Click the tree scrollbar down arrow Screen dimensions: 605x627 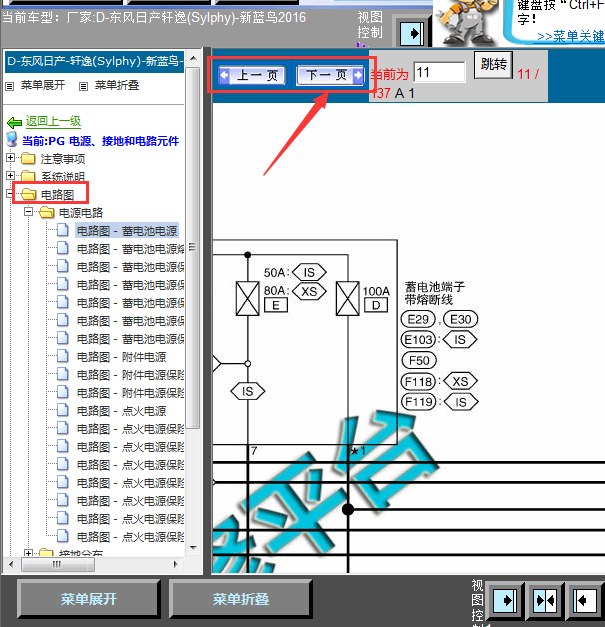[194, 547]
